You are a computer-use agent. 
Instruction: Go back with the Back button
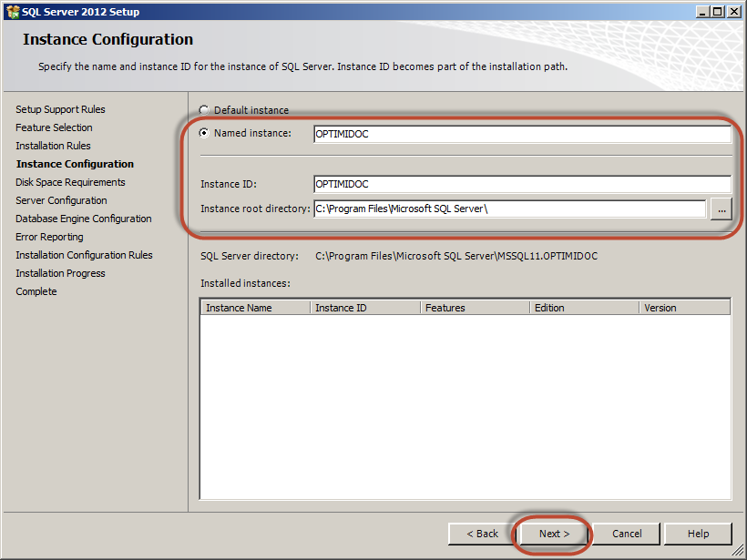tap(482, 534)
